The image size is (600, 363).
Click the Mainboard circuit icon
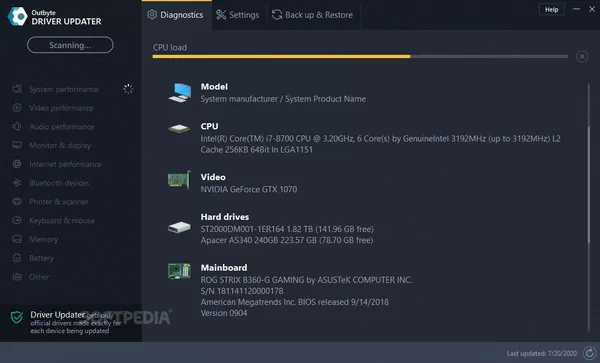tap(179, 271)
